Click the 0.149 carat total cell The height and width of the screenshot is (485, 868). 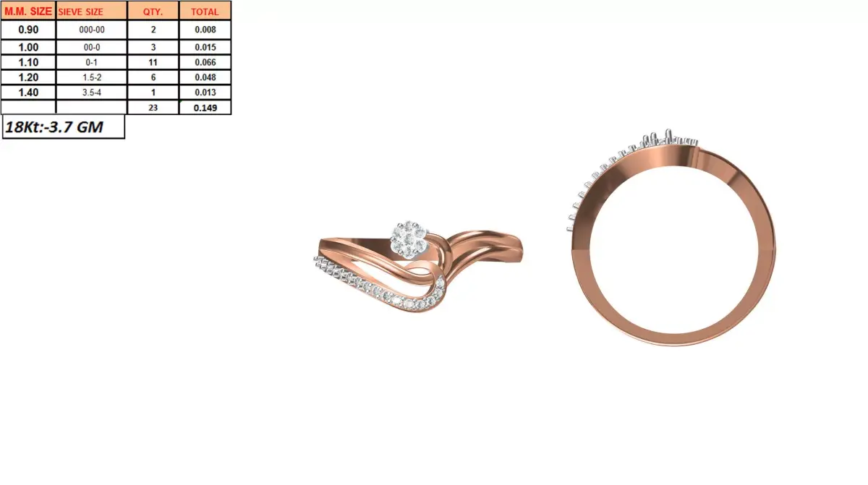(205, 108)
